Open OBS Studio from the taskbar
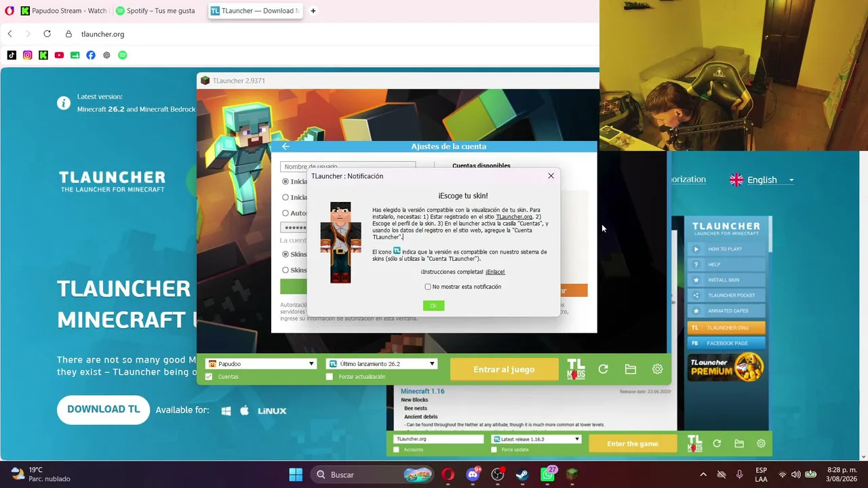The image size is (868, 488). pos(498,474)
